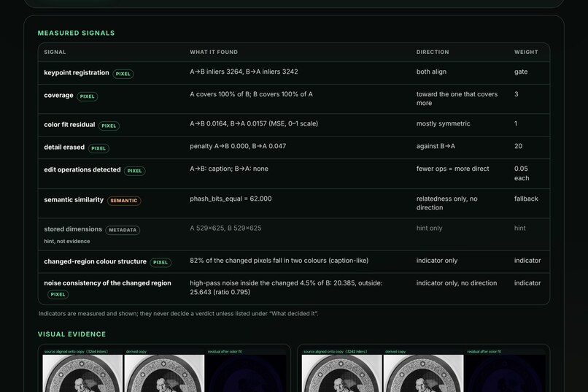Select the keypoint registration signal name
Screen dimensions: 588x392
tap(77, 73)
